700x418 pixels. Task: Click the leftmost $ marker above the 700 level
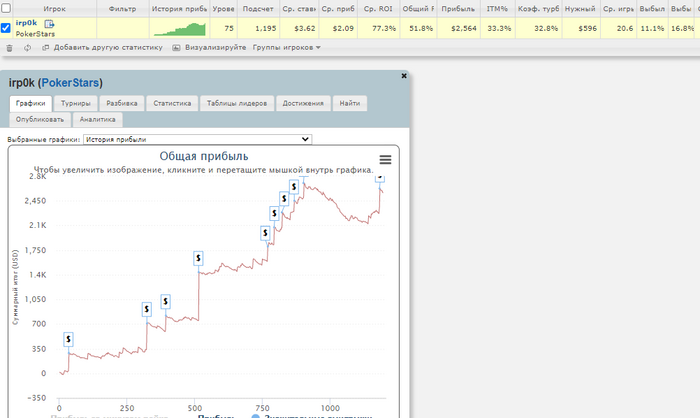point(146,309)
